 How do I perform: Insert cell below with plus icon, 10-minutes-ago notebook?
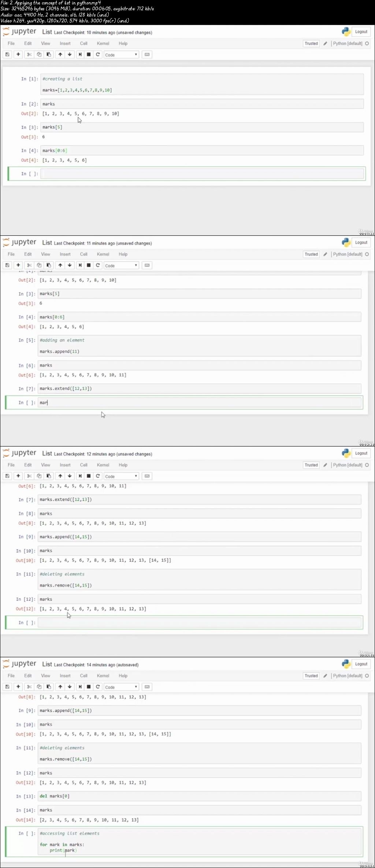click(18, 55)
